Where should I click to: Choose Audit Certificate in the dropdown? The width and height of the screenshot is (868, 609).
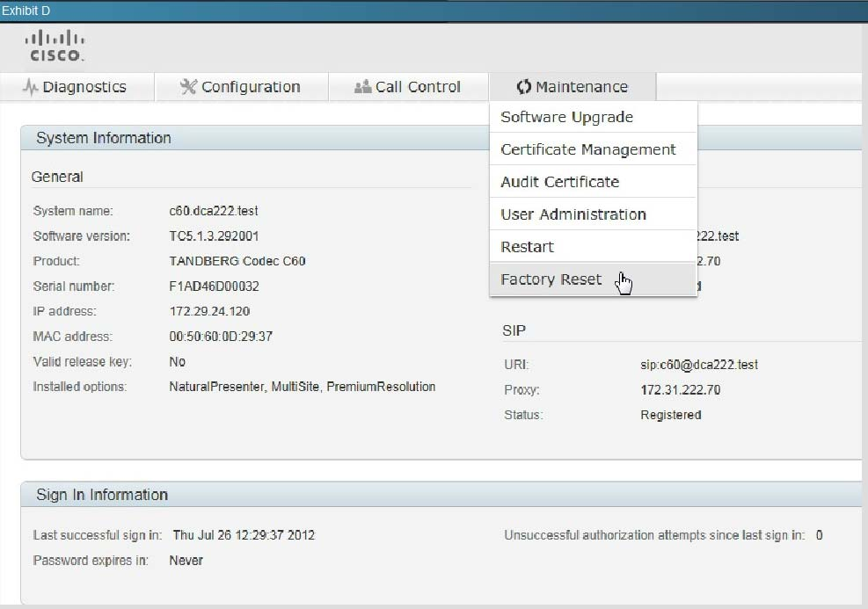pos(559,182)
